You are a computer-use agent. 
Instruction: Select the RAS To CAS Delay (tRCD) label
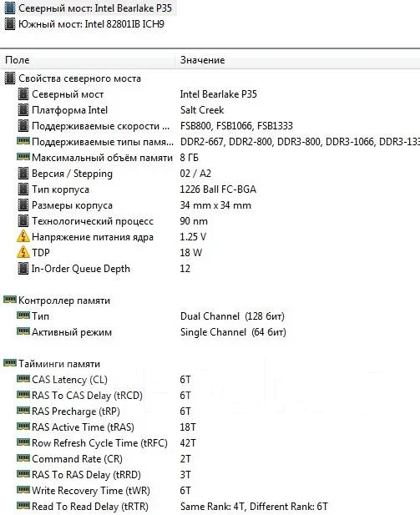(87, 396)
